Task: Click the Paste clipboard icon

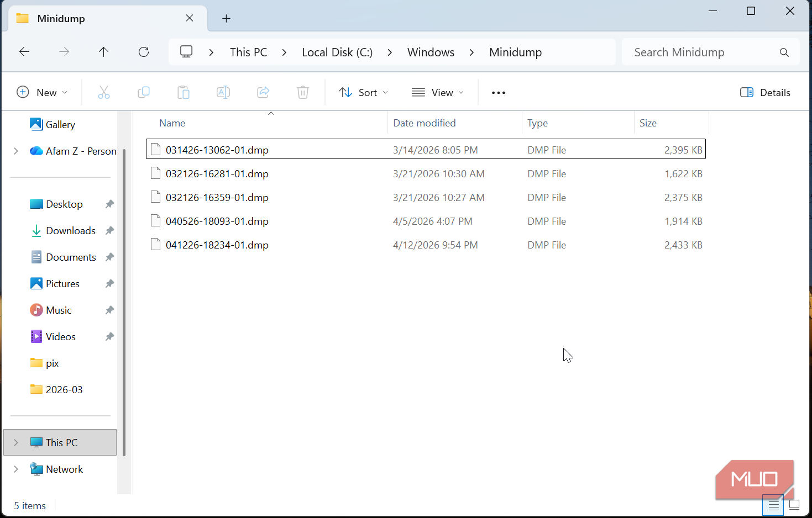Action: pos(184,92)
